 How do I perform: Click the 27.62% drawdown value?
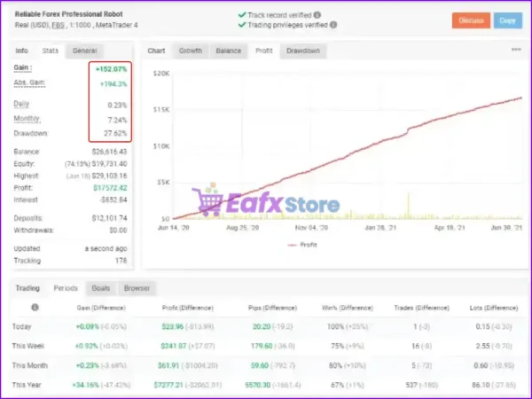pos(115,133)
